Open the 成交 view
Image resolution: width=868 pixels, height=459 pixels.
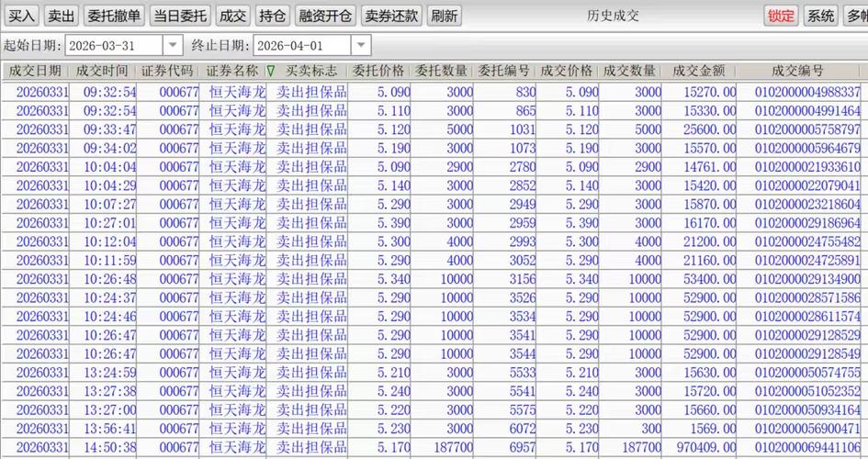232,16
